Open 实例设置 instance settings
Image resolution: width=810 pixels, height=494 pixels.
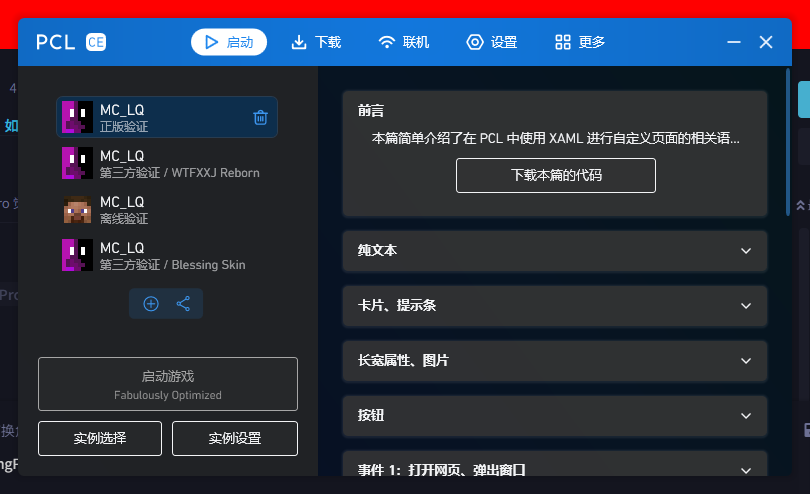point(235,438)
